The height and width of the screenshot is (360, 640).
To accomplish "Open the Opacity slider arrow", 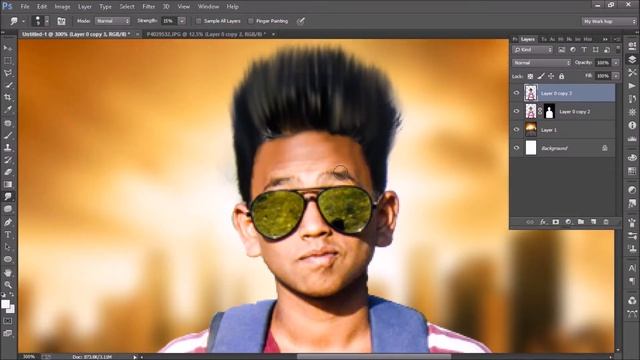I will 616,63.
